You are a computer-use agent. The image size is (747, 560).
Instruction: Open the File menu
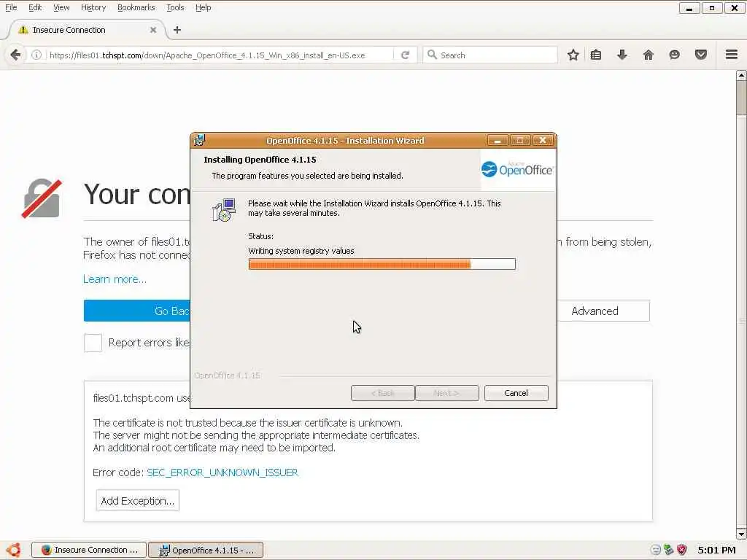pos(11,7)
